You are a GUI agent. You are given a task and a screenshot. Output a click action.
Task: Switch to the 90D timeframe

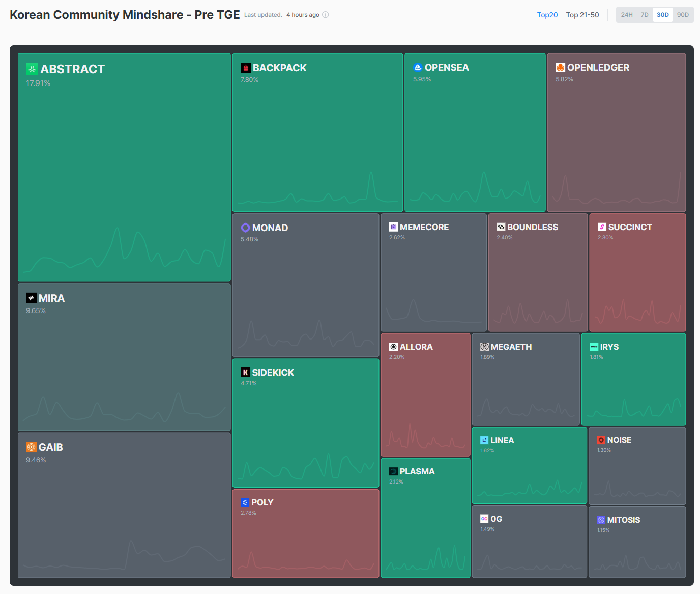(x=683, y=15)
